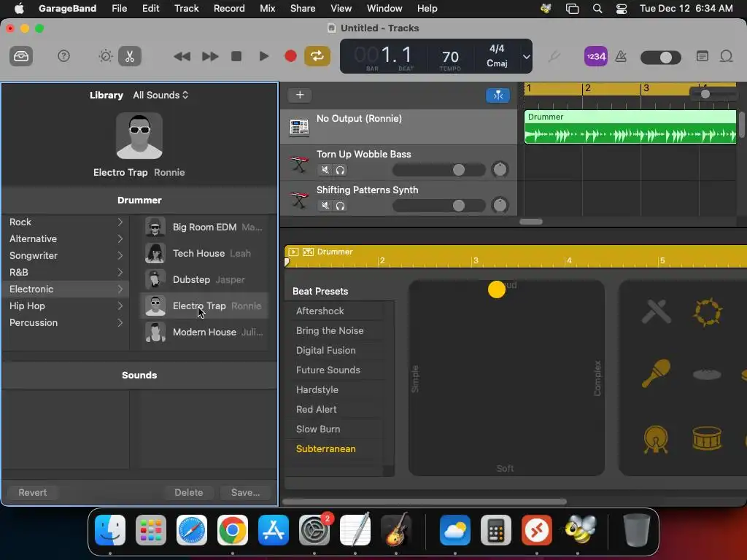Image resolution: width=747 pixels, height=560 pixels.
Task: Click the yellow XY pad puck
Action: (496, 289)
